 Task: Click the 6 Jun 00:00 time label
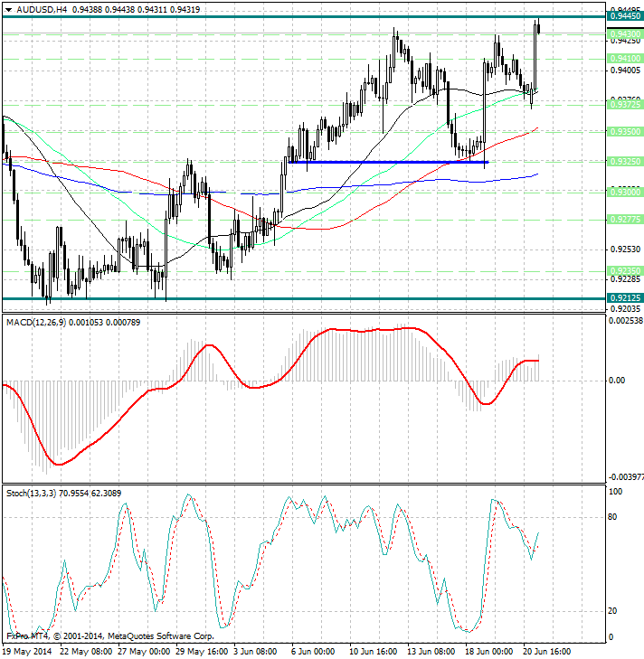[x=313, y=652]
